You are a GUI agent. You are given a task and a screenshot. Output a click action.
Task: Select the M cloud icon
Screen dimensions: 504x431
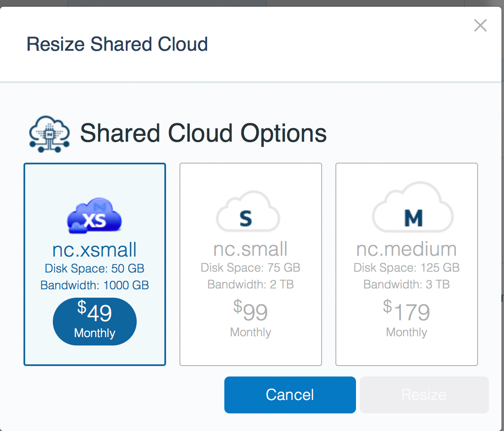click(413, 207)
